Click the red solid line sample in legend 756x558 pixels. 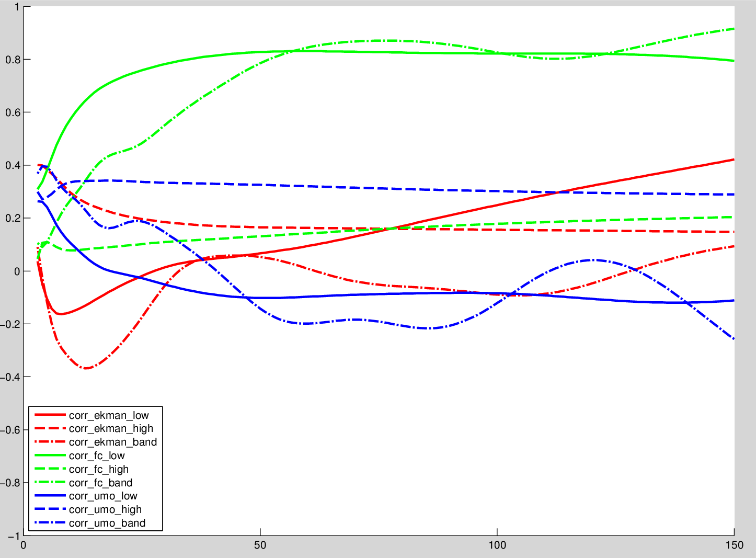pyautogui.click(x=50, y=415)
